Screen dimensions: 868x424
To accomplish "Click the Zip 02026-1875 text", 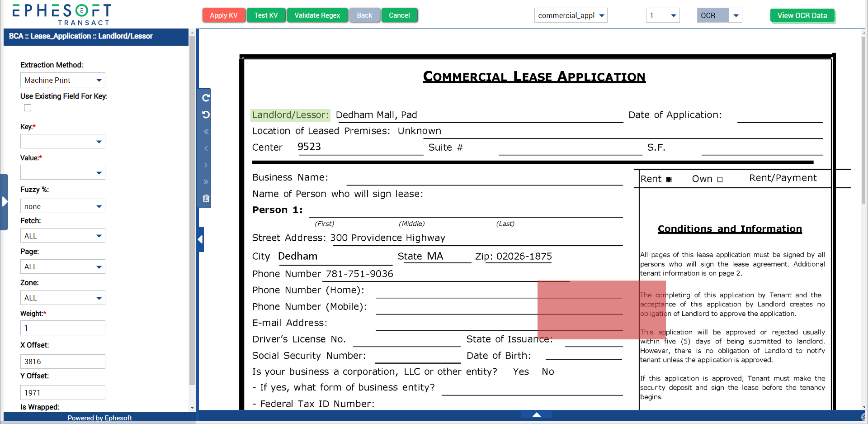I will point(514,257).
